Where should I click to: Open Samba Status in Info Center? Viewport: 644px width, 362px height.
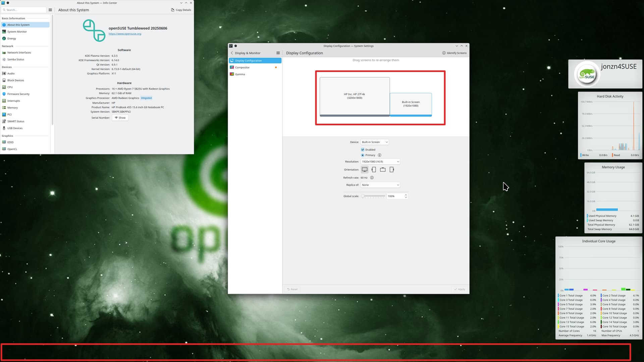pyautogui.click(x=25, y=59)
